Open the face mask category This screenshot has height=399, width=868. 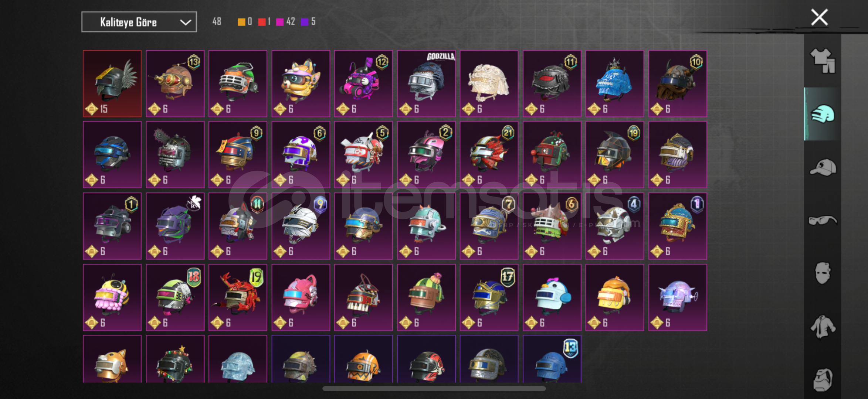tap(823, 273)
